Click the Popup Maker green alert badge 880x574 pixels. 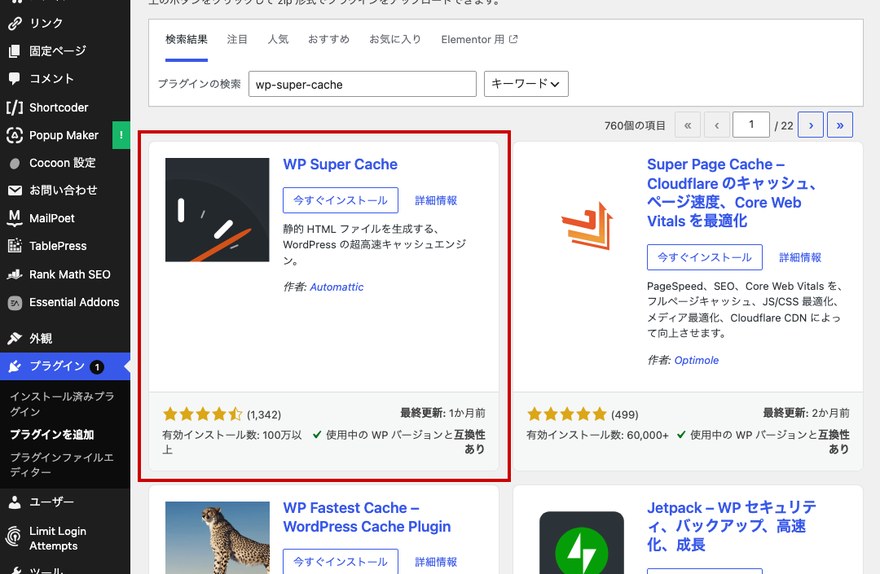pos(121,135)
